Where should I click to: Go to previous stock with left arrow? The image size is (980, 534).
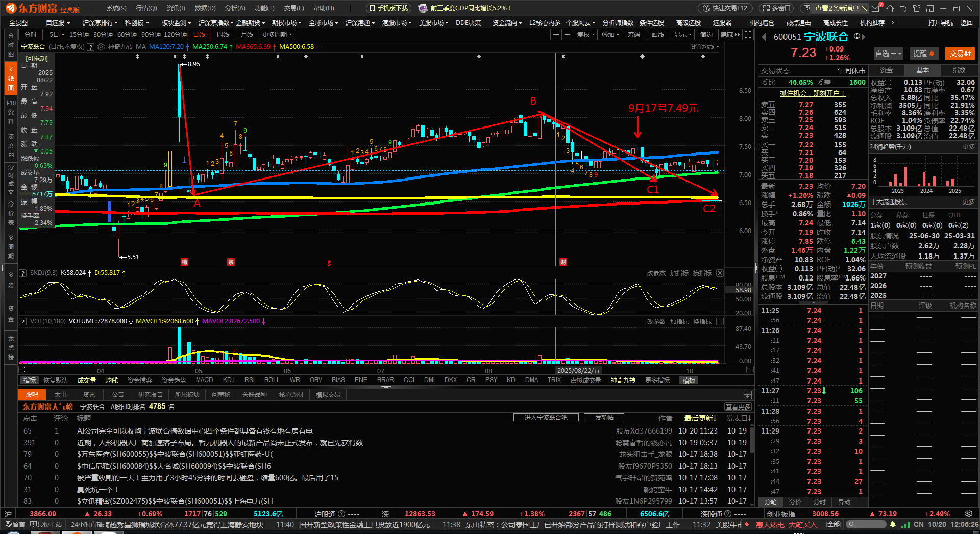click(764, 37)
